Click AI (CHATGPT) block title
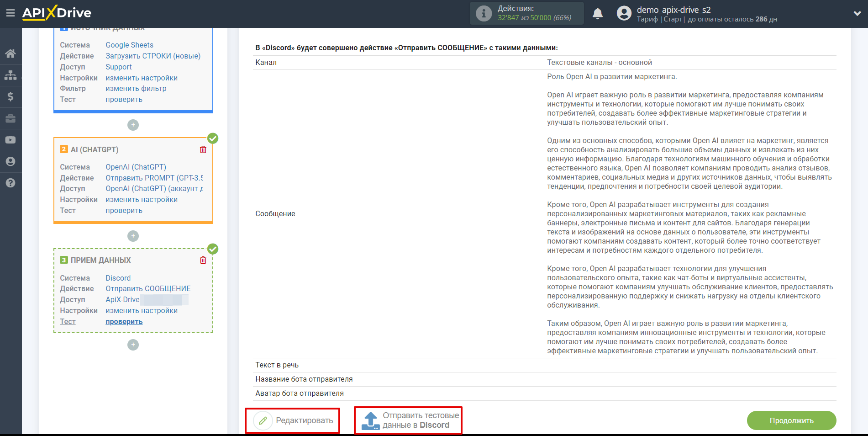 click(95, 149)
